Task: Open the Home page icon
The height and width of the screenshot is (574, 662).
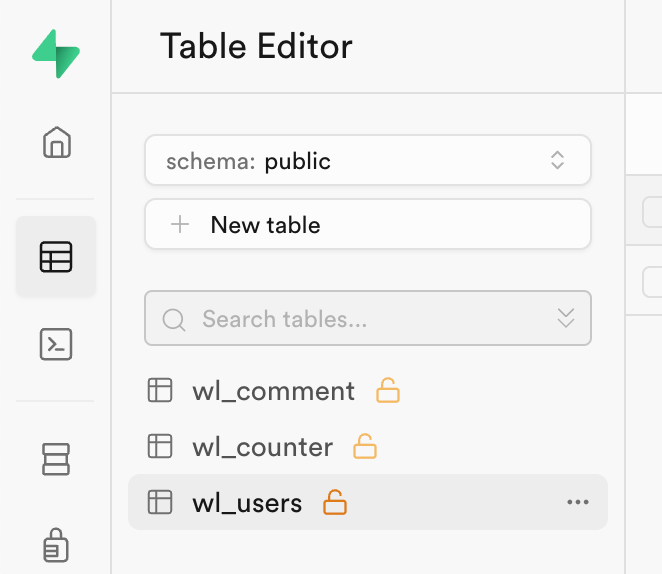Action: [x=56, y=142]
